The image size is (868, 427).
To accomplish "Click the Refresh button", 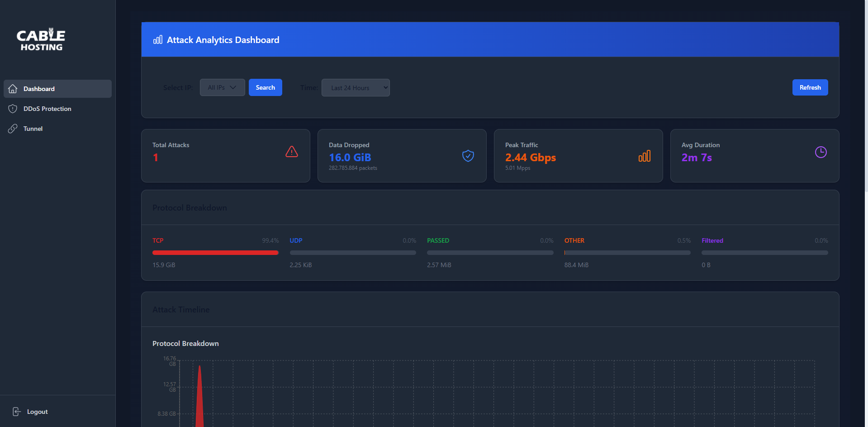I will pyautogui.click(x=810, y=87).
